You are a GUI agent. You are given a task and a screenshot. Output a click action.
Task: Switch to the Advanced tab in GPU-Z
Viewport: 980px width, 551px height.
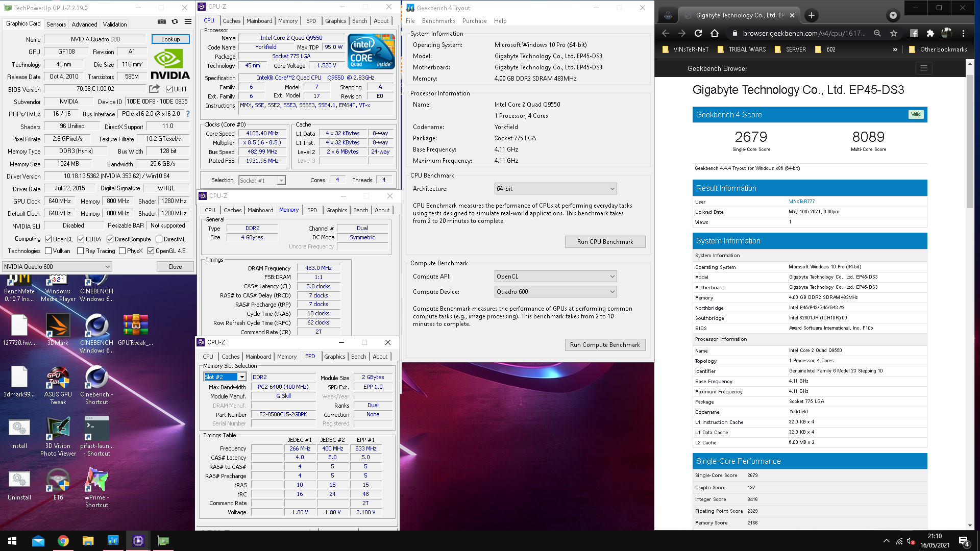84,24
